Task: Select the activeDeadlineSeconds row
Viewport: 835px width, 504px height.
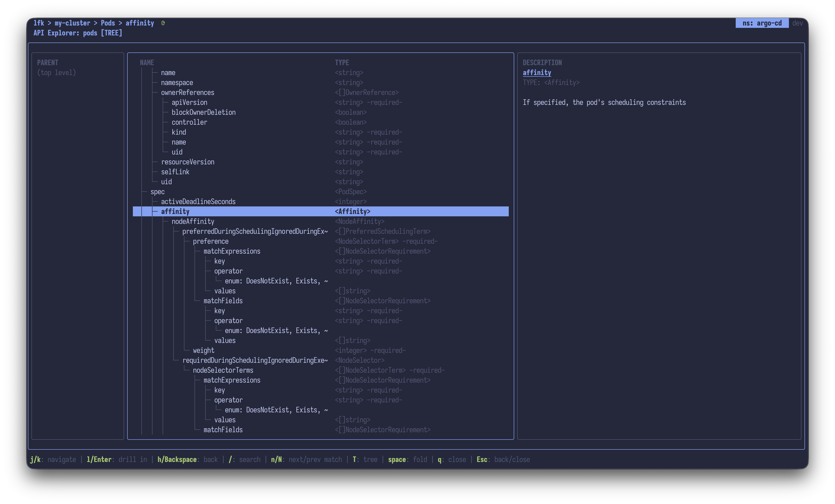Action: [198, 201]
